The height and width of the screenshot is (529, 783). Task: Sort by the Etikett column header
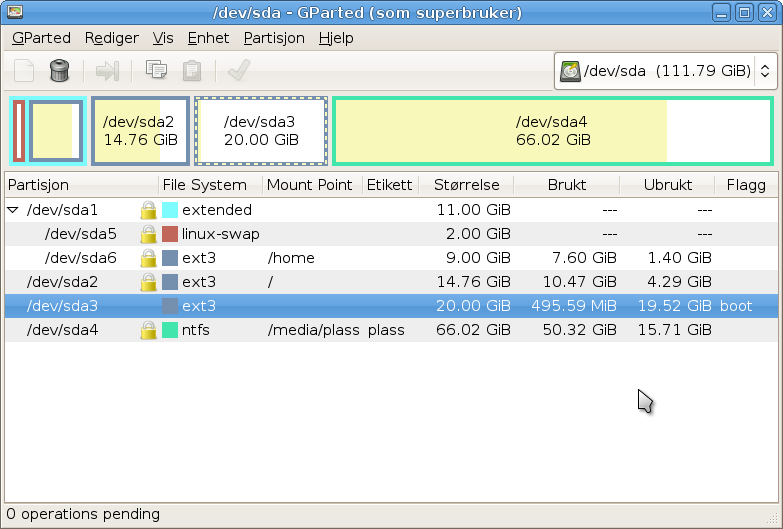(x=391, y=185)
